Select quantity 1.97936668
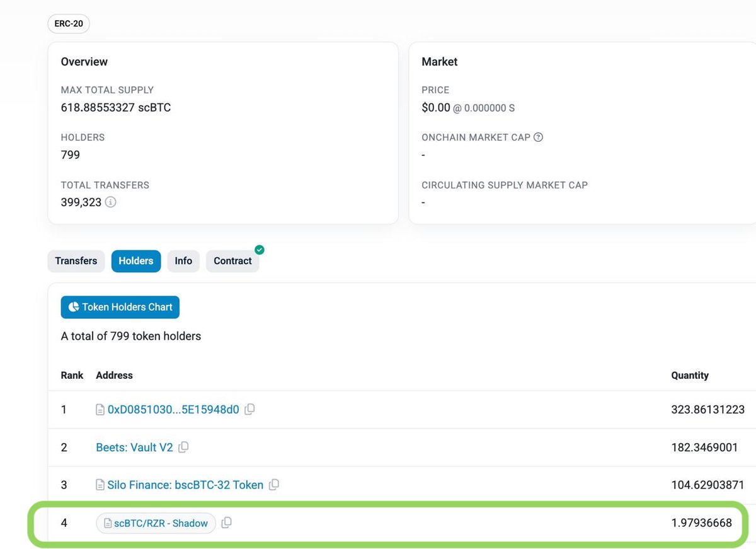 pyautogui.click(x=701, y=523)
